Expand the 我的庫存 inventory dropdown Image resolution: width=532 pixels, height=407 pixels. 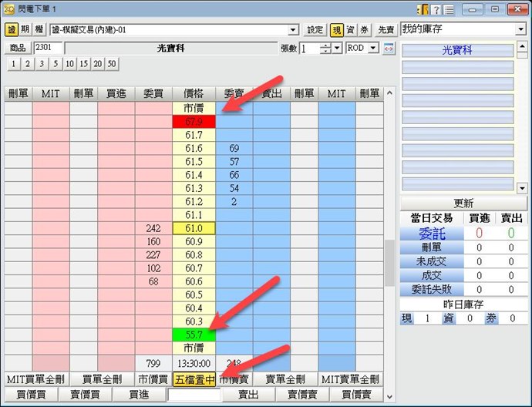(x=521, y=29)
